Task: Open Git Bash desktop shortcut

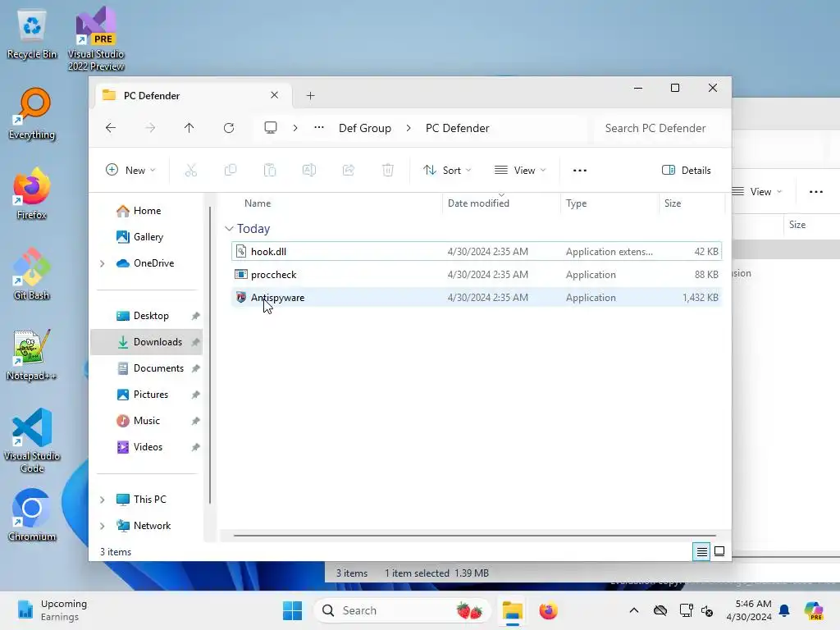Action: (x=32, y=274)
